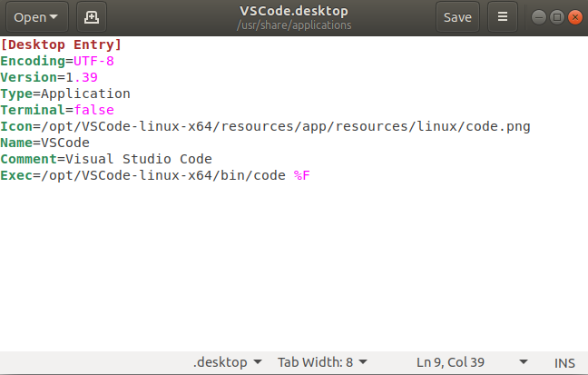The height and width of the screenshot is (375, 588).
Task: Change the .desktop syntax highlighting mode
Action: tap(227, 362)
